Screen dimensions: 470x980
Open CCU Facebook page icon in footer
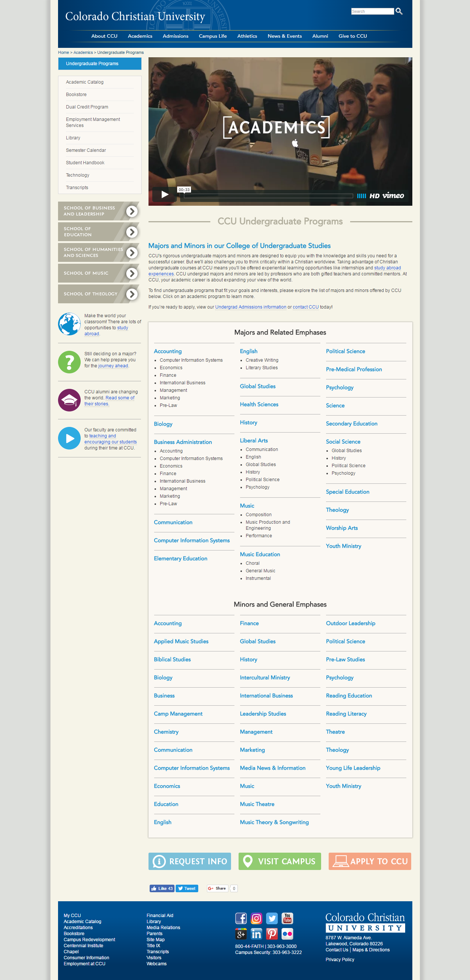point(241,918)
